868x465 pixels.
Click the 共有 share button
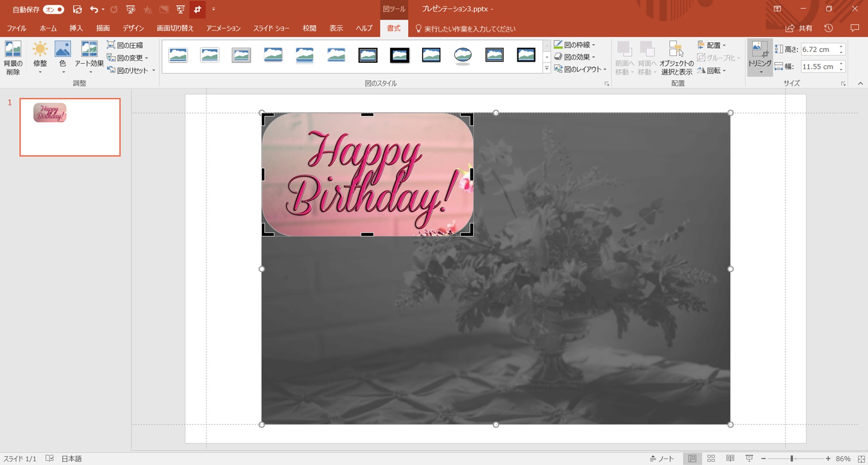pos(799,28)
